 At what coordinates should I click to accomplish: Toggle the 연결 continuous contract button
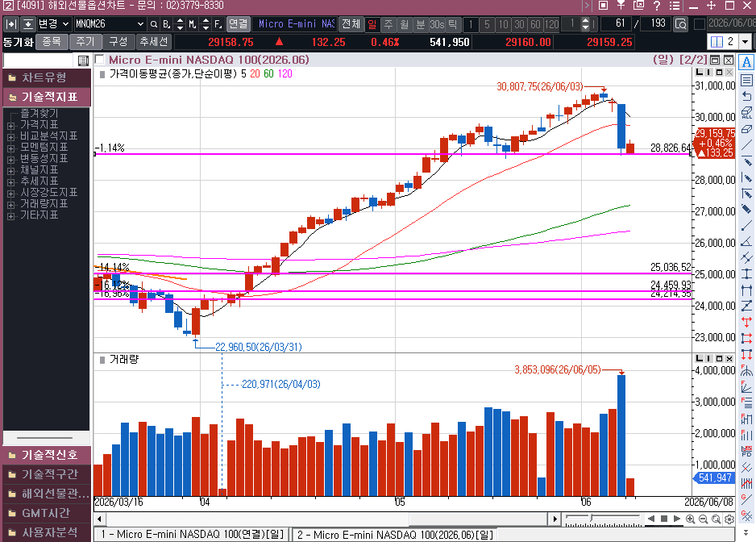tap(238, 23)
